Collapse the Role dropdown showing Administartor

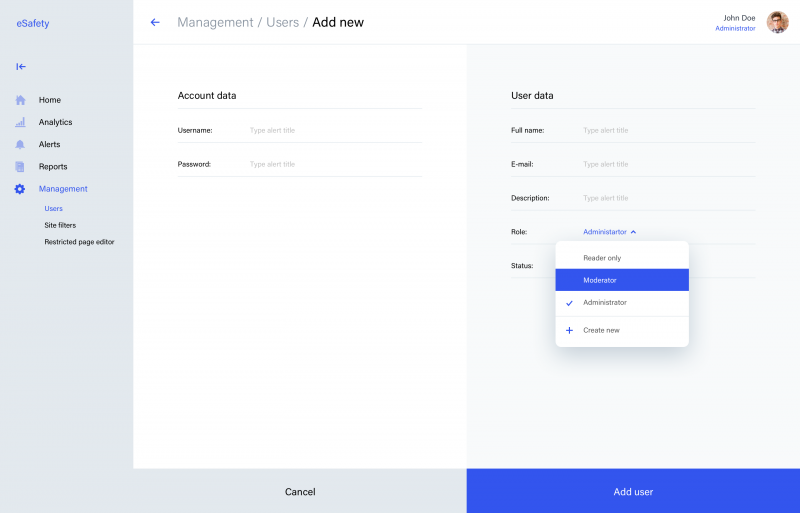609,232
